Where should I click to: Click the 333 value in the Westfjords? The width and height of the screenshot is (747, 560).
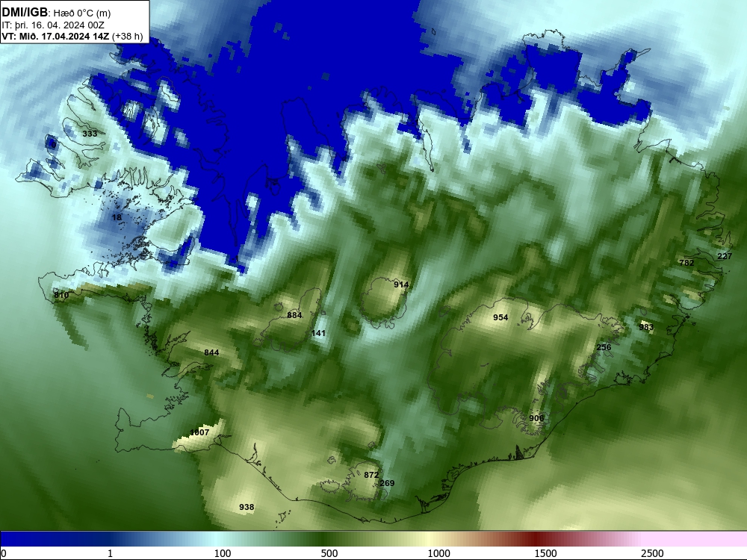click(90, 134)
